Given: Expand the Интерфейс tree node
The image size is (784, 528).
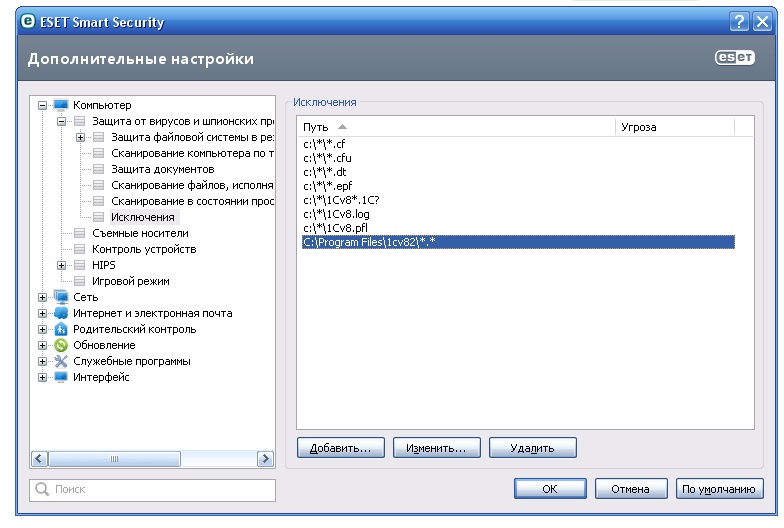Looking at the screenshot, I should (42, 378).
